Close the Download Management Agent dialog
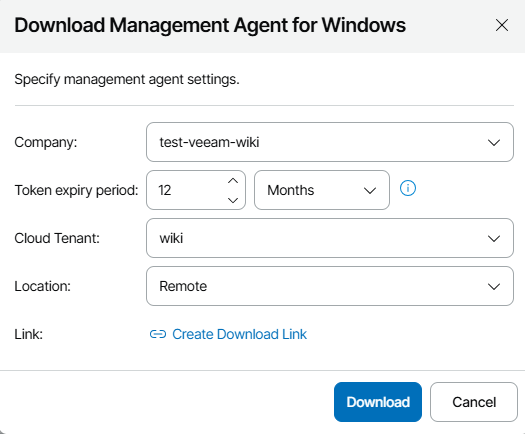Image resolution: width=525 pixels, height=434 pixels. [502, 25]
